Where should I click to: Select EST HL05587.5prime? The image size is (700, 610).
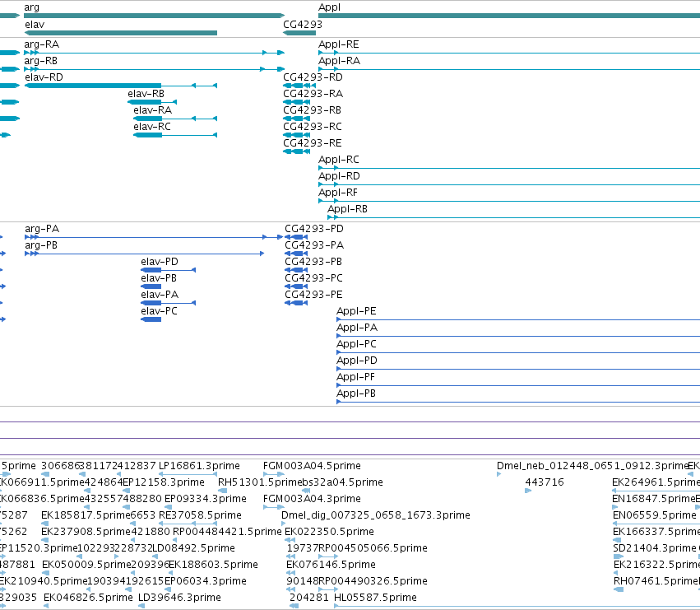[375, 598]
